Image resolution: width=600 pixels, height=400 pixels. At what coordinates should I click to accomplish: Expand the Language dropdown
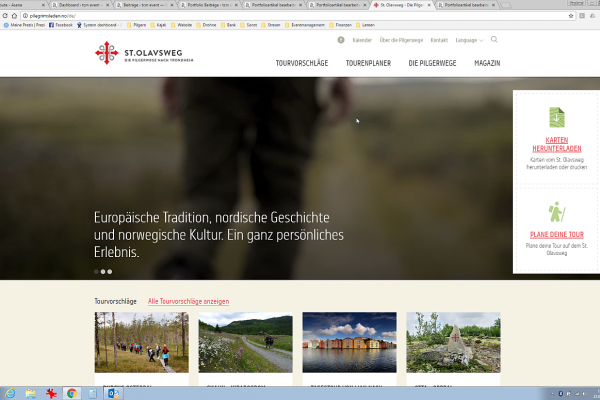(469, 40)
